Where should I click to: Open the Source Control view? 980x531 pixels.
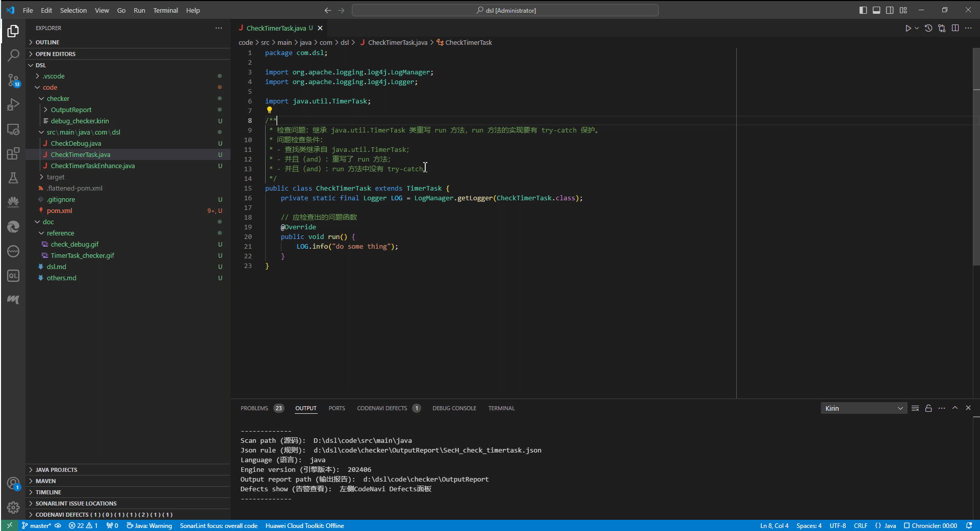click(x=13, y=80)
